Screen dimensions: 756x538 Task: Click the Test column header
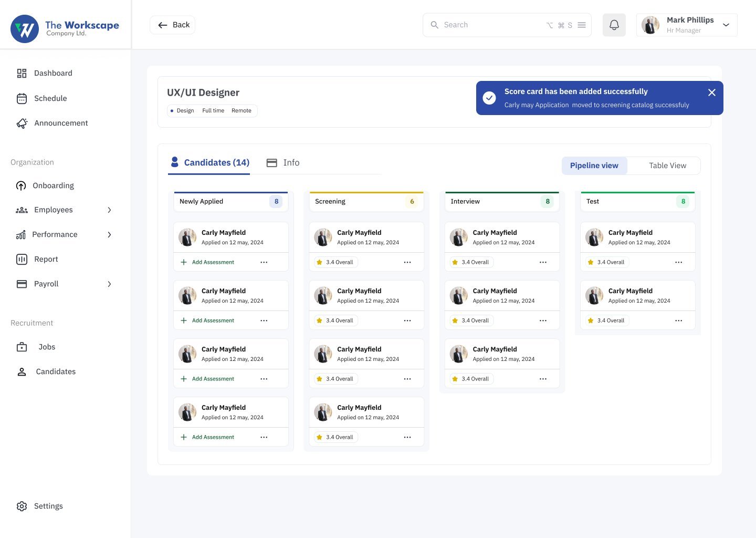638,202
